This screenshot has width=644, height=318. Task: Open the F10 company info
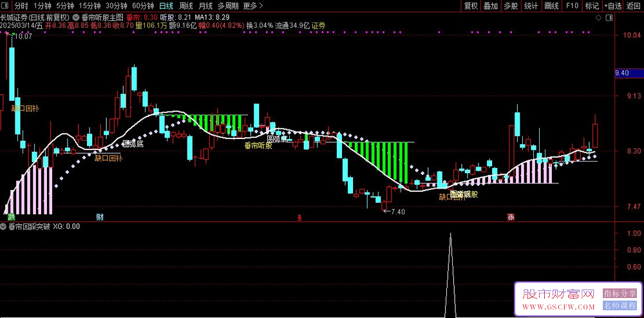tap(572, 6)
